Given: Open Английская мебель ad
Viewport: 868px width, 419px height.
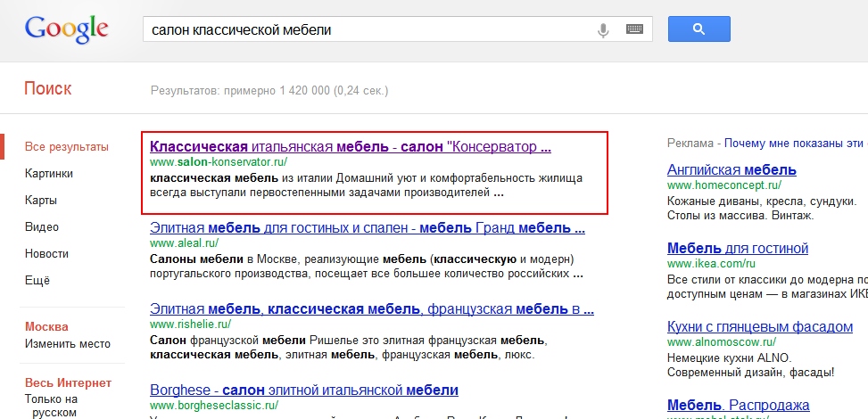Looking at the screenshot, I should [732, 169].
